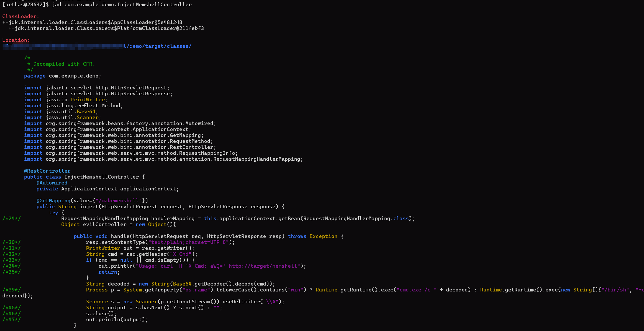The width and height of the screenshot is (644, 331).
Task: Click the @Autowired annotation
Action: [x=52, y=183]
